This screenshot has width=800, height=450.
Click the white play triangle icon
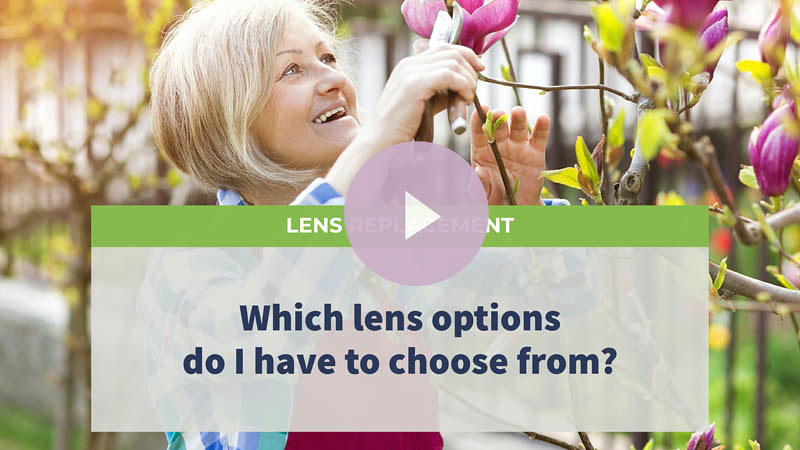421,216
